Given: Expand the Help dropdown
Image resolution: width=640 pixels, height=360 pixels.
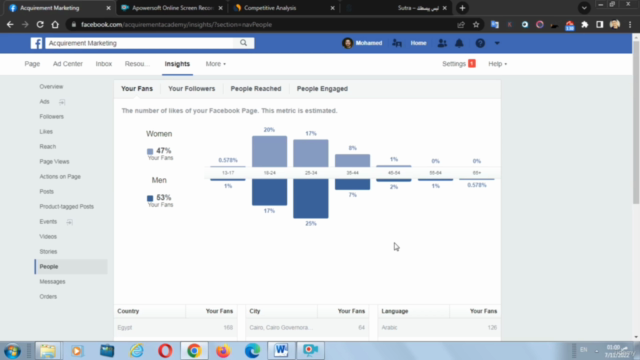Looking at the screenshot, I should click(498, 64).
